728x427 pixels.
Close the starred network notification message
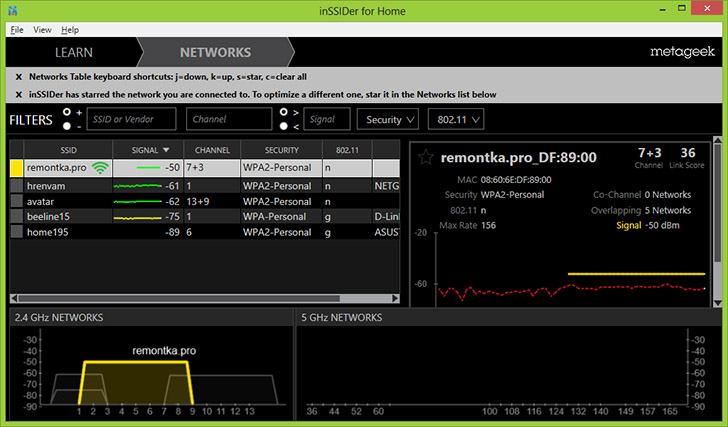coord(19,95)
